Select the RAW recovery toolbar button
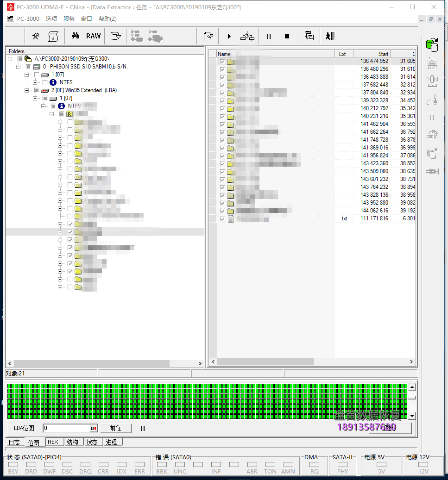 click(93, 36)
